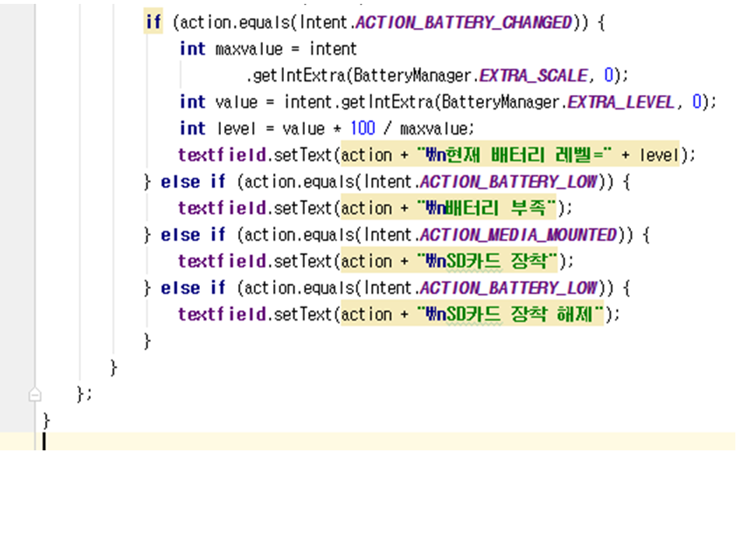Click the highlighted 'if' keyword on the top line
747x560 pixels.
click(x=153, y=23)
